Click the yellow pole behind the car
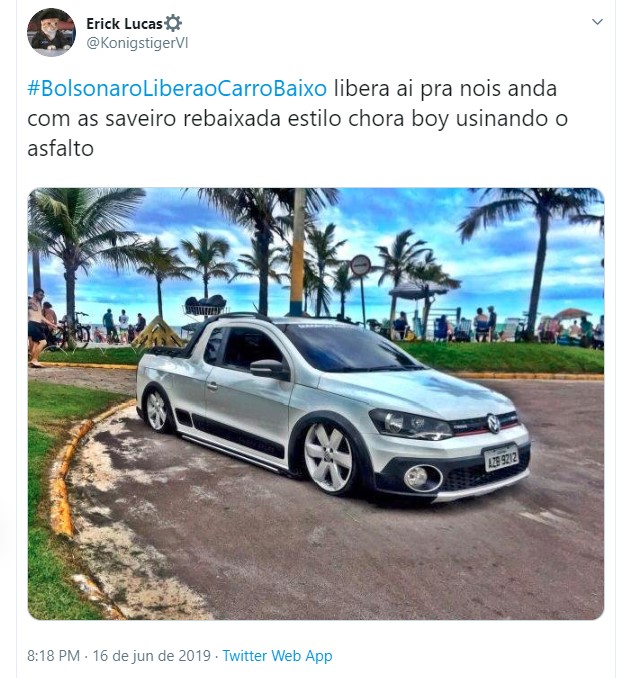This screenshot has width=627, height=678. pos(297,251)
